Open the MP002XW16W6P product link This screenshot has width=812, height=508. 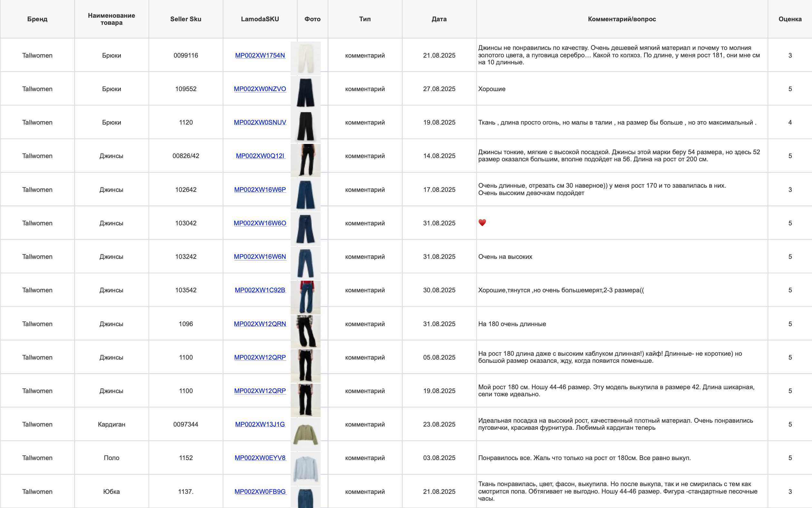point(260,190)
